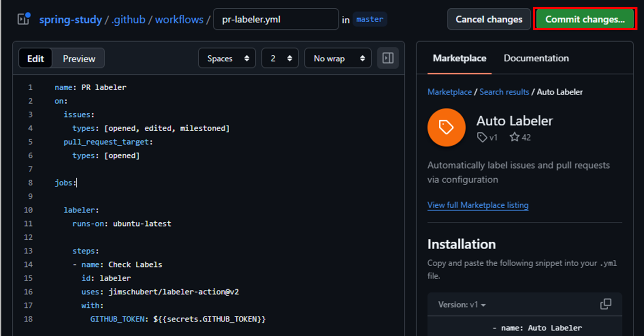Switch to the Edit tab
Image resolution: width=644 pixels, height=336 pixels.
coord(35,58)
